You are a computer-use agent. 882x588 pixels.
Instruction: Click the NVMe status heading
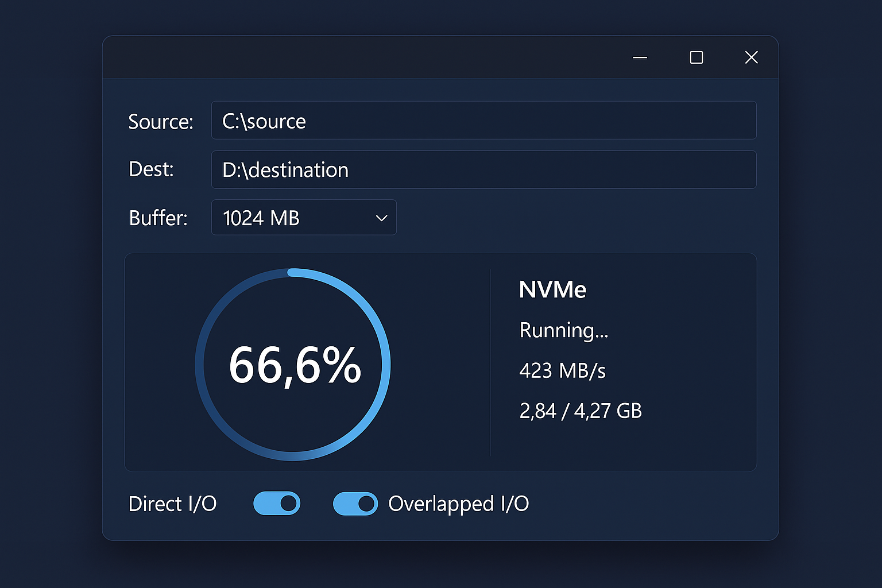point(552,289)
